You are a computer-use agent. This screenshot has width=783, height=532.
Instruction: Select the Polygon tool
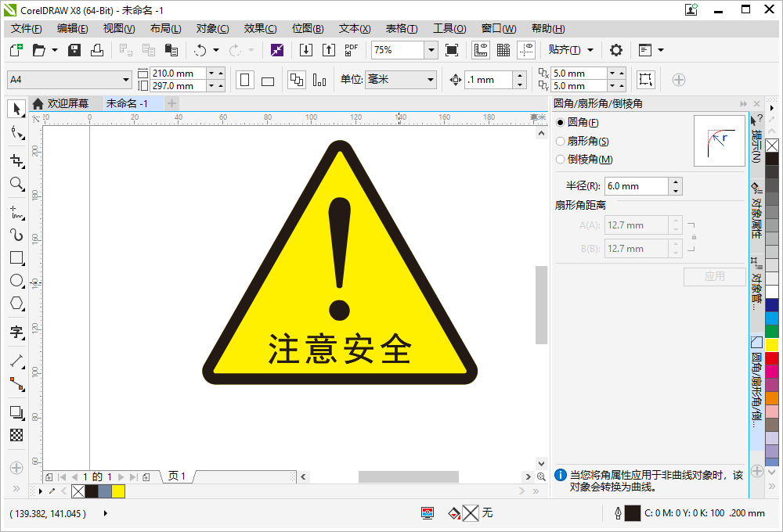click(x=16, y=304)
